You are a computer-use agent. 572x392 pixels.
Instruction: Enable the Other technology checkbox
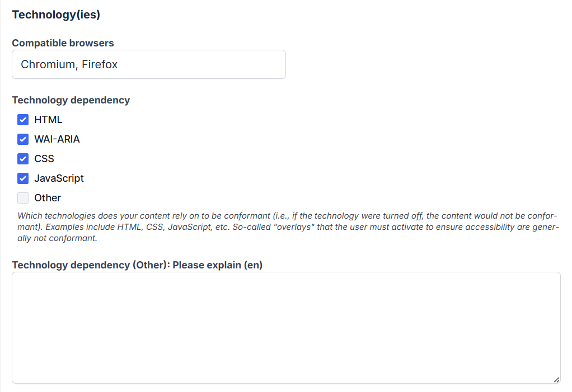(x=23, y=198)
